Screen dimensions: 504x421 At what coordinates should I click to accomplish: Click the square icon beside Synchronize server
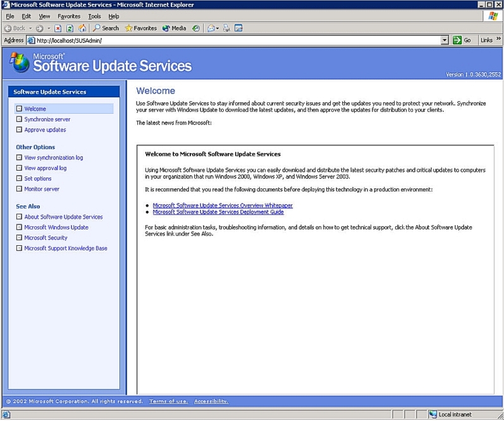coord(19,119)
